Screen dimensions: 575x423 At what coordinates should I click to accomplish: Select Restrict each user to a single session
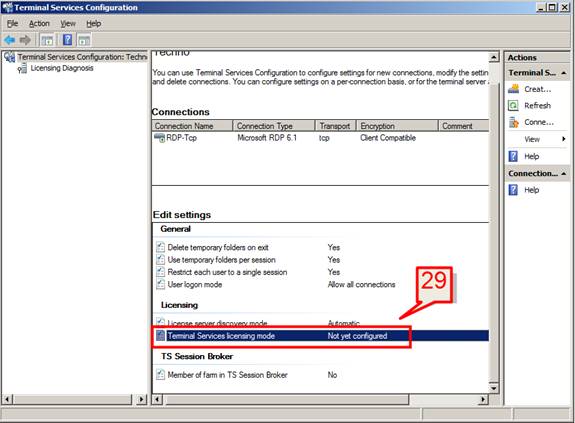[x=227, y=272]
